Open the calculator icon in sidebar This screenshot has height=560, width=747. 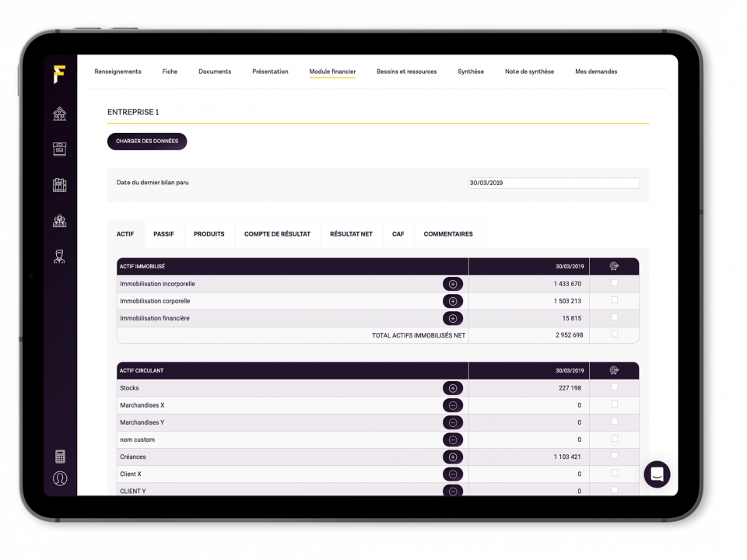(x=60, y=457)
